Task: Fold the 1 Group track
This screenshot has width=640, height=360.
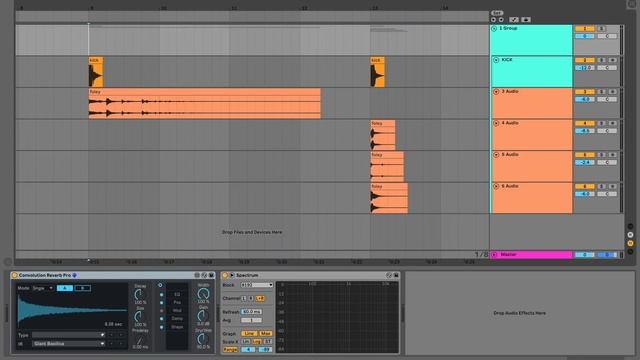Action: (494, 29)
